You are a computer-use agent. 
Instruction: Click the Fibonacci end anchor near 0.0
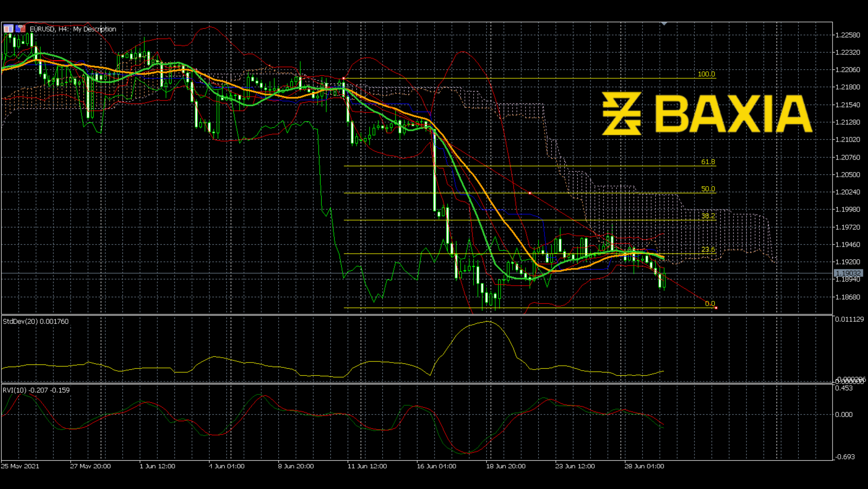pyautogui.click(x=716, y=308)
